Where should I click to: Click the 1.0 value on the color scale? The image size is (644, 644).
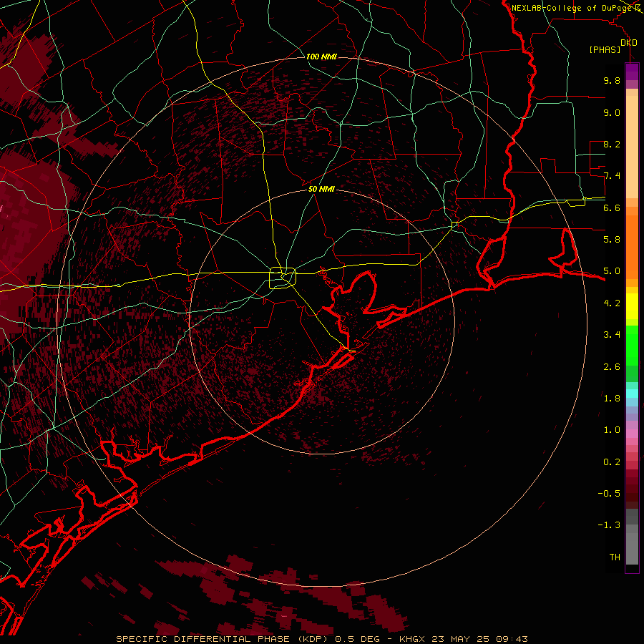pos(612,430)
